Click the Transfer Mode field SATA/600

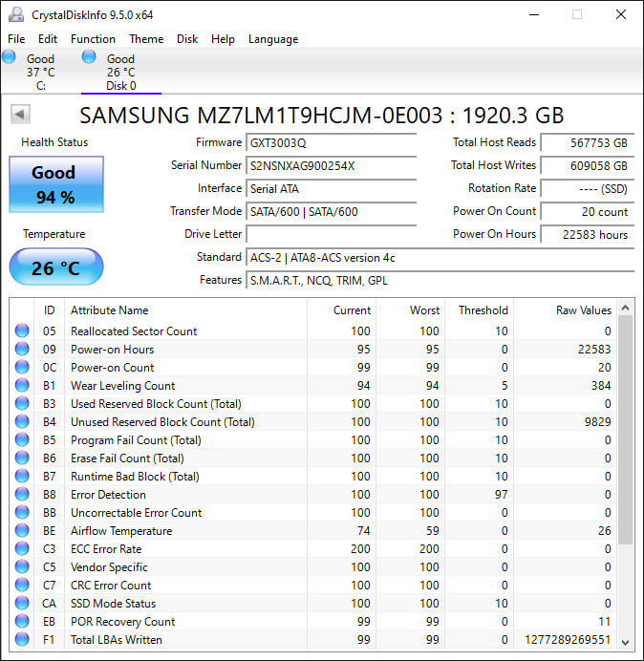point(332,211)
